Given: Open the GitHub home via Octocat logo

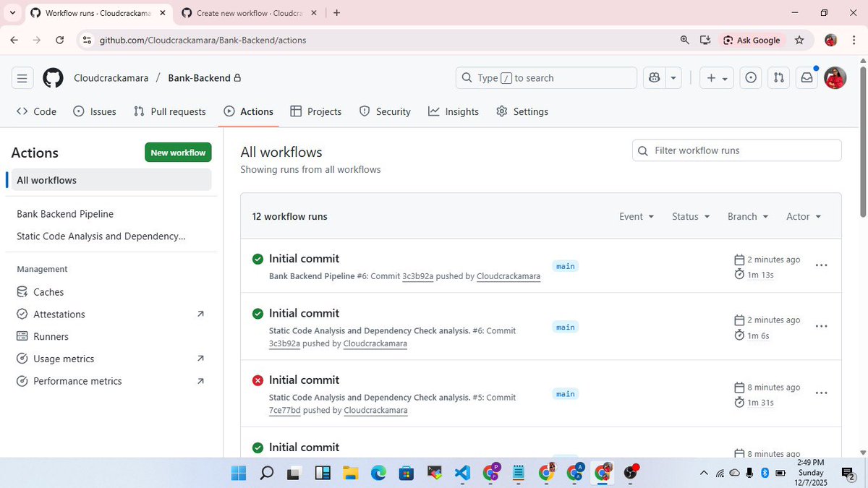Looking at the screenshot, I should click(52, 77).
